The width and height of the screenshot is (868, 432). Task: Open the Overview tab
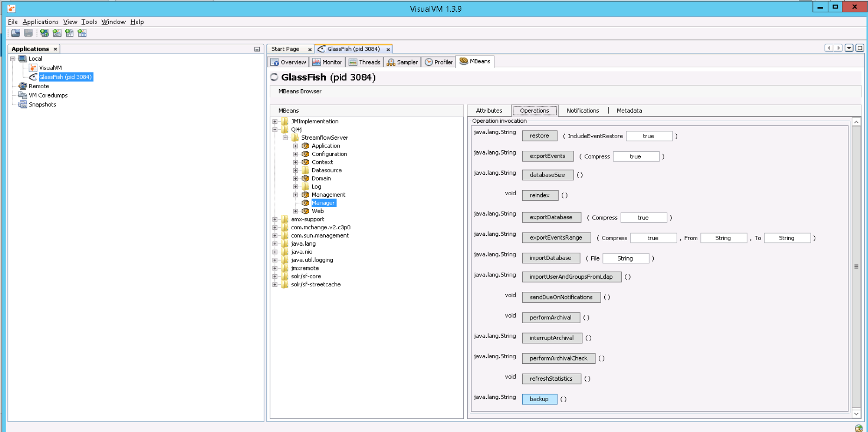click(x=288, y=62)
